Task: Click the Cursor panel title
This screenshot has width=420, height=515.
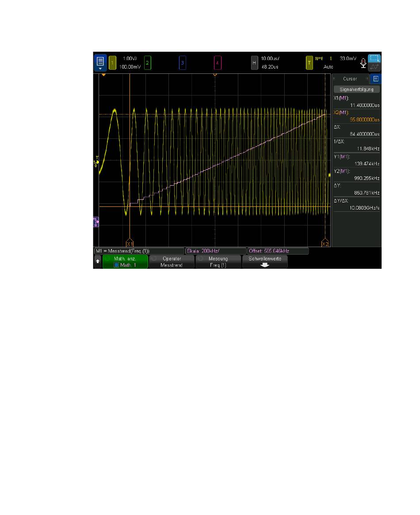Action: click(x=350, y=79)
